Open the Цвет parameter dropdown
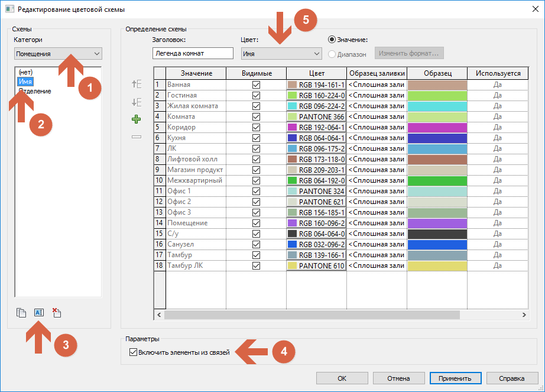Screen dimensions: 545x392 [x=281, y=54]
